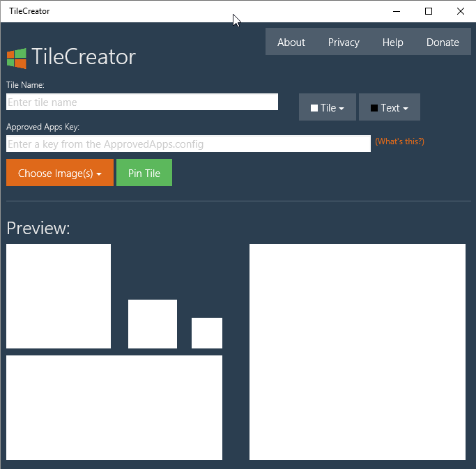Minimize the TileCreator window
Viewport: 476px width, 469px height.
(397, 11)
